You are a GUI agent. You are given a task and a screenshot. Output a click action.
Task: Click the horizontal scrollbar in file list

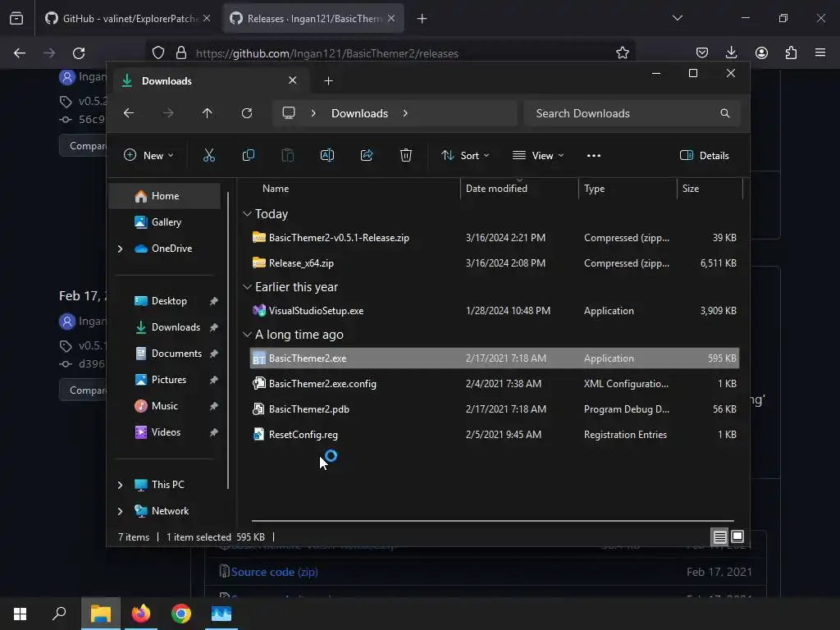[492, 521]
